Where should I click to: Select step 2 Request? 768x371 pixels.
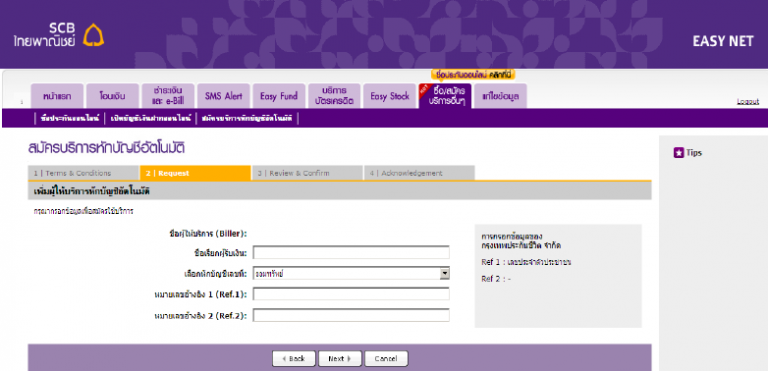click(195, 173)
